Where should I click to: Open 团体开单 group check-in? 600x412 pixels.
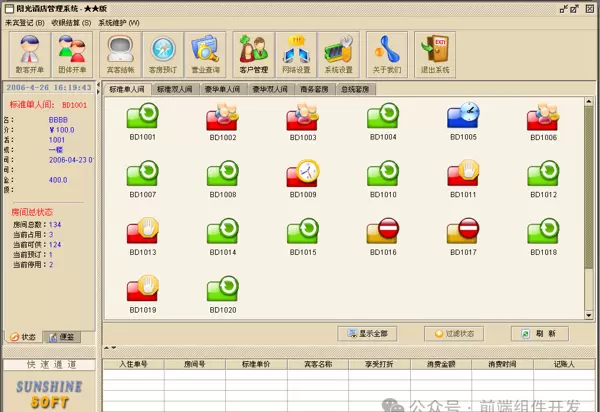[x=71, y=54]
